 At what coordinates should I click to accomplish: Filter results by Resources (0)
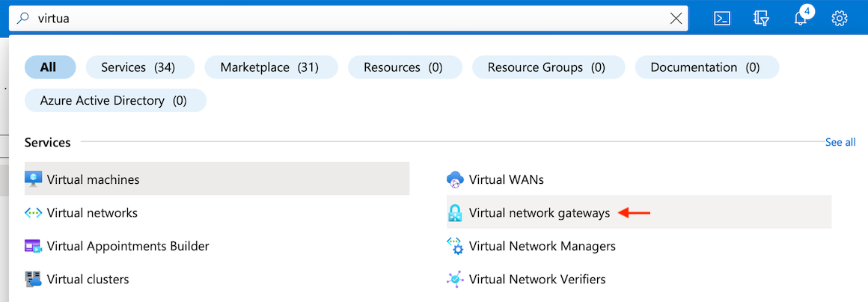click(405, 67)
